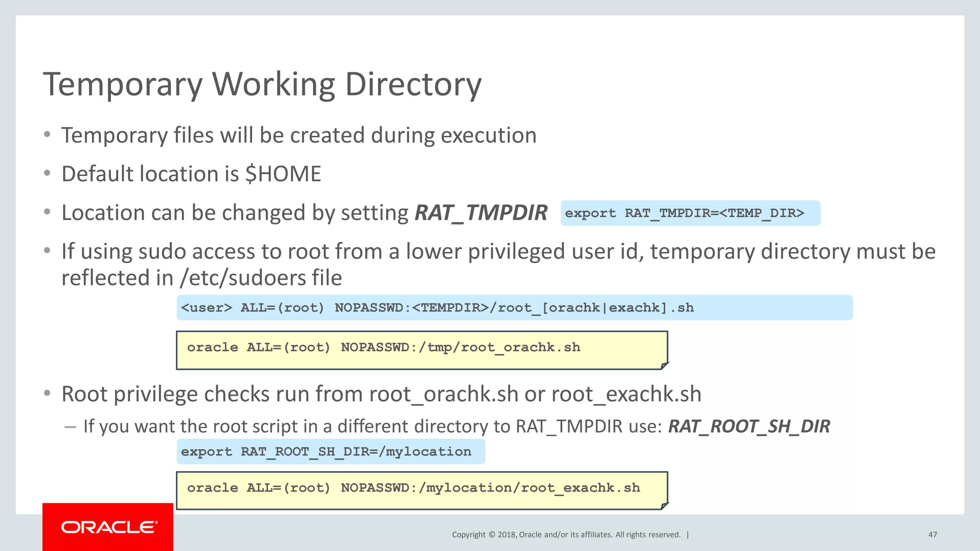
Task: Click the bold italic 'RAT_TMPDIR' text
Action: tap(481, 213)
